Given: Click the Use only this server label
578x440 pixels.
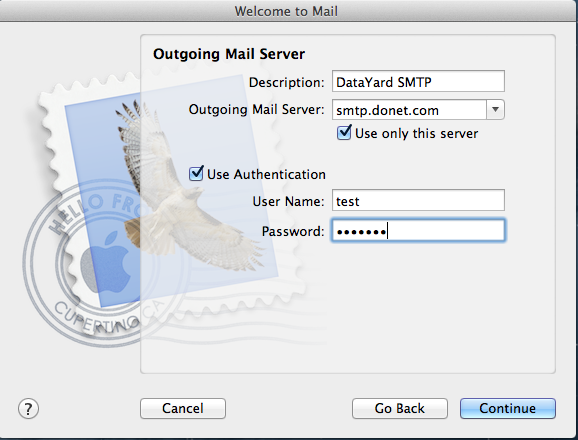Looking at the screenshot, I should click(x=417, y=133).
